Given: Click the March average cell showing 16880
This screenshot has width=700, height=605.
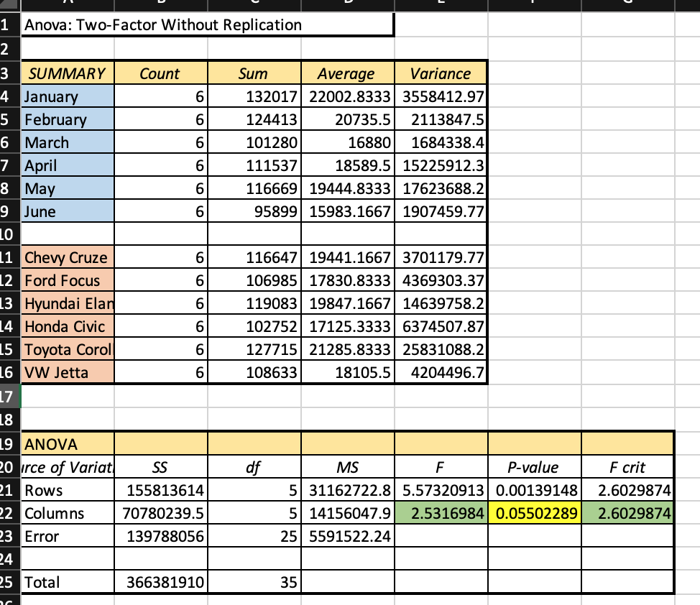Looking at the screenshot, I should coord(347,142).
